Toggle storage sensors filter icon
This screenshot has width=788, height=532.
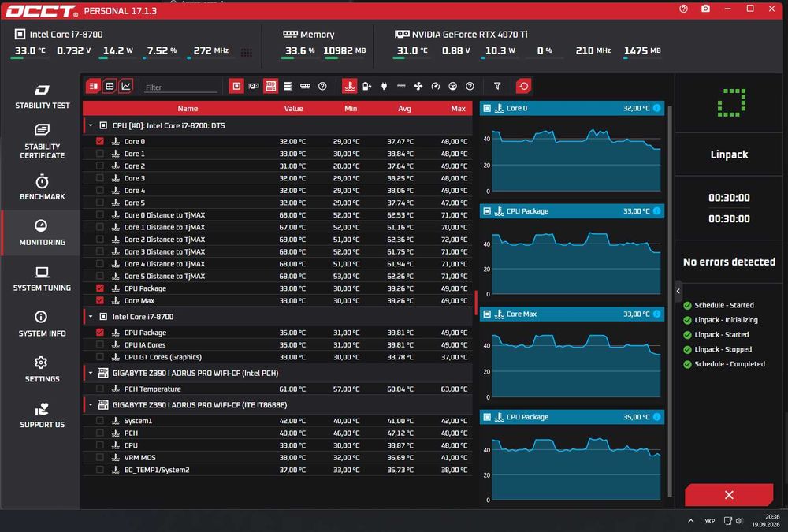[288, 86]
